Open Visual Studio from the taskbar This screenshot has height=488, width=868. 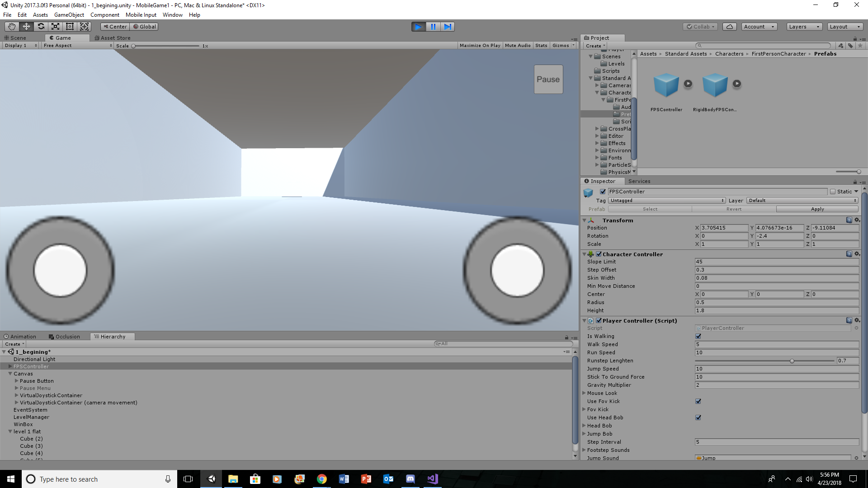tap(432, 479)
